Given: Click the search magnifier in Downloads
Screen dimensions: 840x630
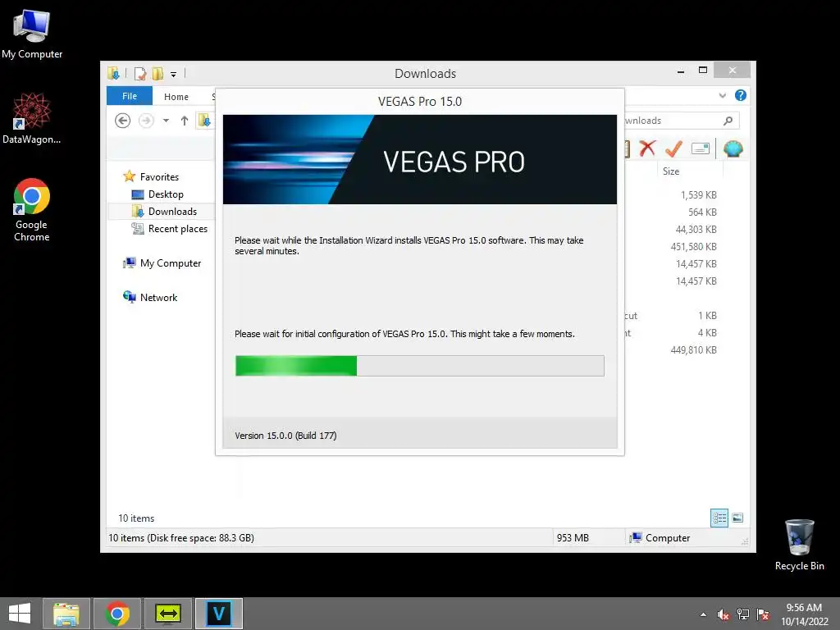Looking at the screenshot, I should 728,121.
